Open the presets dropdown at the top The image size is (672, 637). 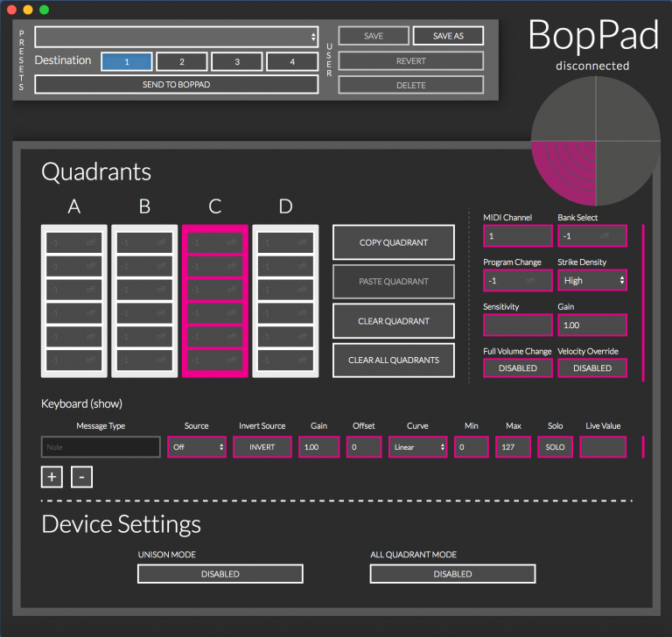[176, 37]
